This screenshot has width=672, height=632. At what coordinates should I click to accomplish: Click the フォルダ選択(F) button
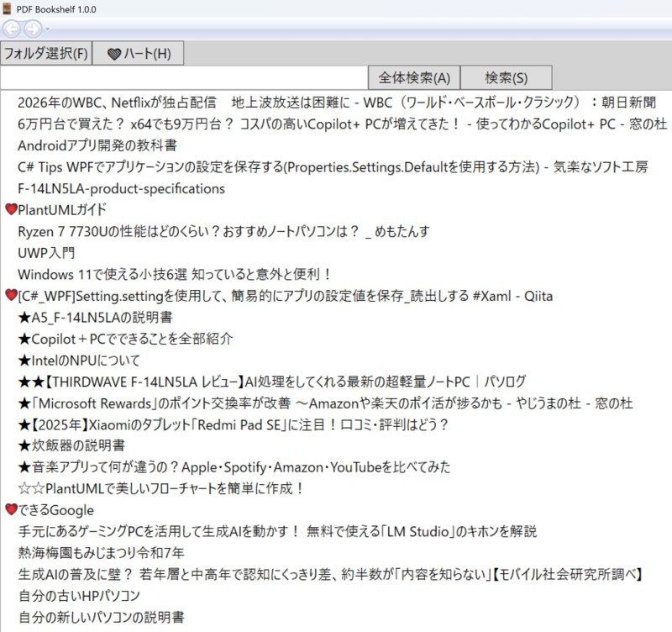(46, 53)
